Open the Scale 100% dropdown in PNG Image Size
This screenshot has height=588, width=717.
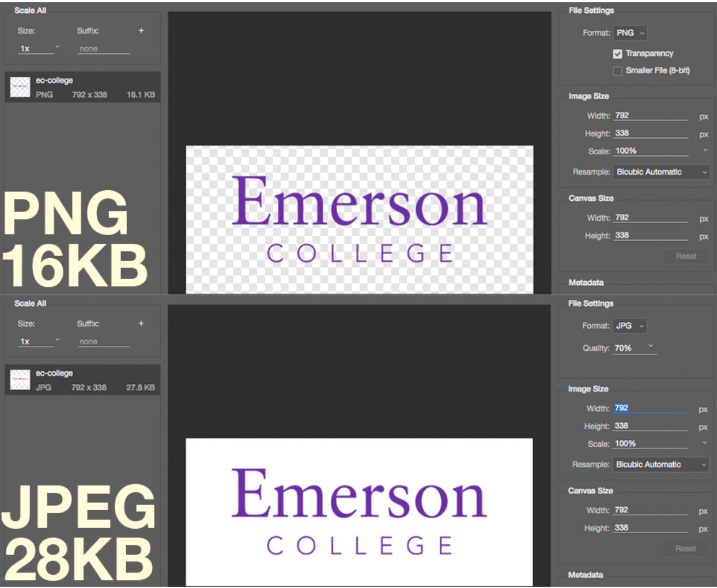coord(704,150)
